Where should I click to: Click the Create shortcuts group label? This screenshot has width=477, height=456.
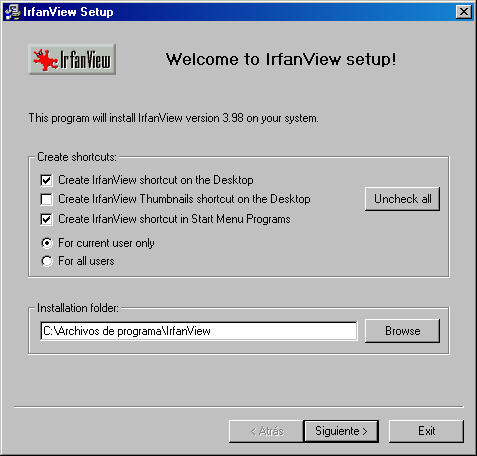pyautogui.click(x=77, y=157)
